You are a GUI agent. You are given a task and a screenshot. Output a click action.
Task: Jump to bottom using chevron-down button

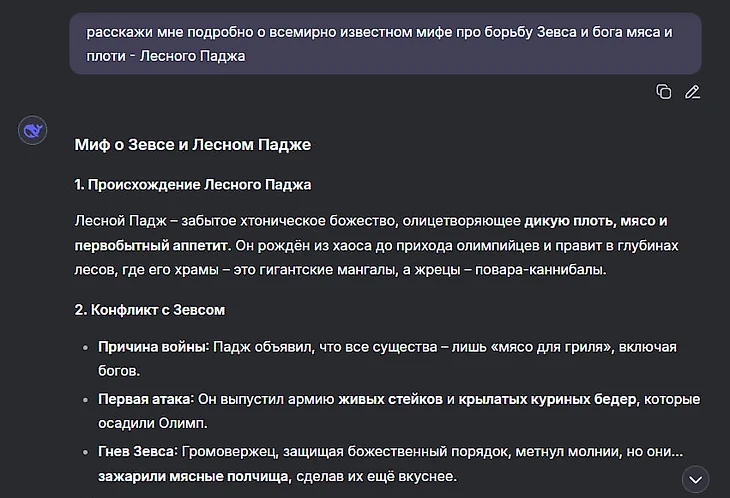(x=696, y=479)
